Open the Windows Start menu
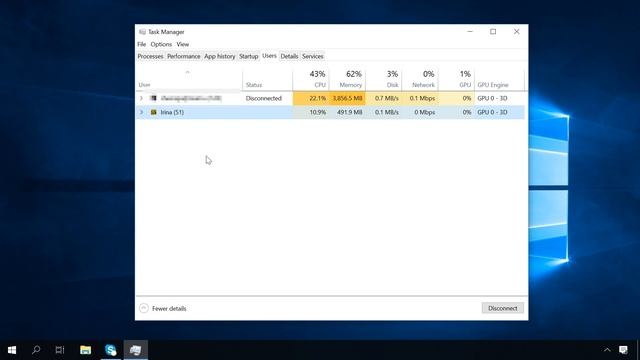This screenshot has height=360, width=640. pos(12,350)
